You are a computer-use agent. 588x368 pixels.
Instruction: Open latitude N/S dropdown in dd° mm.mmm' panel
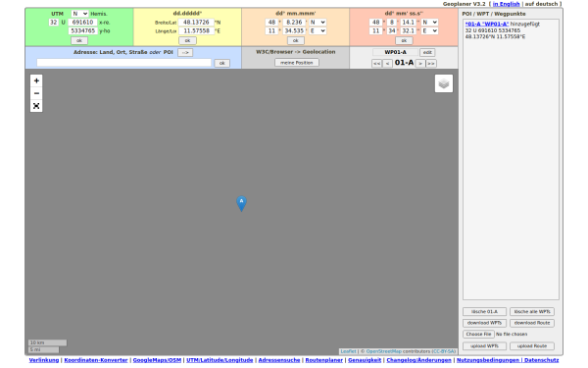[318, 23]
